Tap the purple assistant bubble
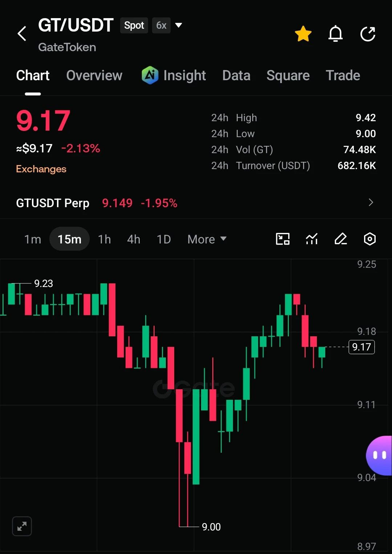 (379, 455)
